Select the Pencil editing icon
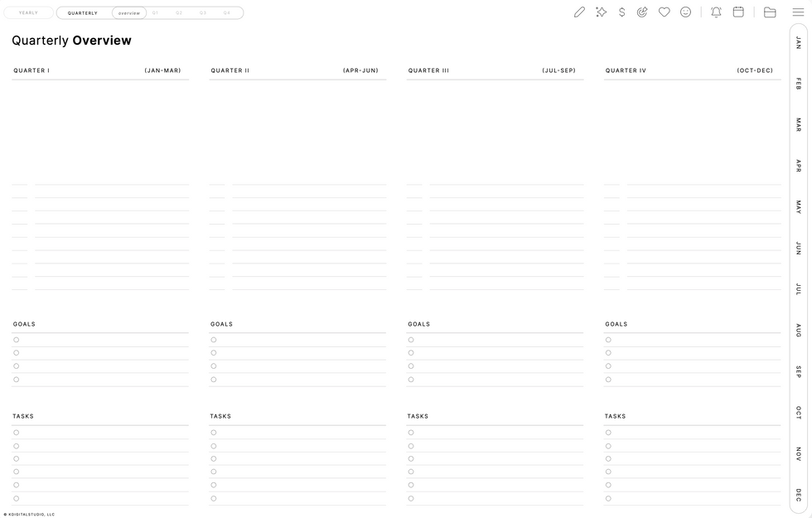 [579, 12]
